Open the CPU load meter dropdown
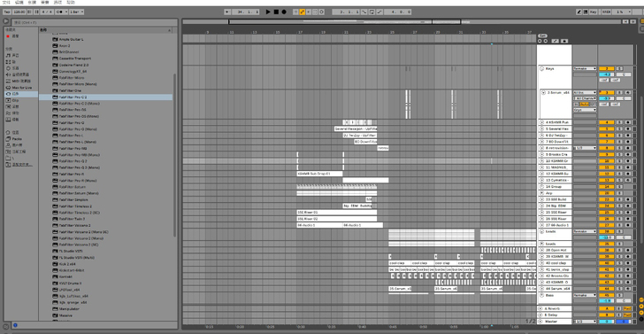 pos(622,12)
